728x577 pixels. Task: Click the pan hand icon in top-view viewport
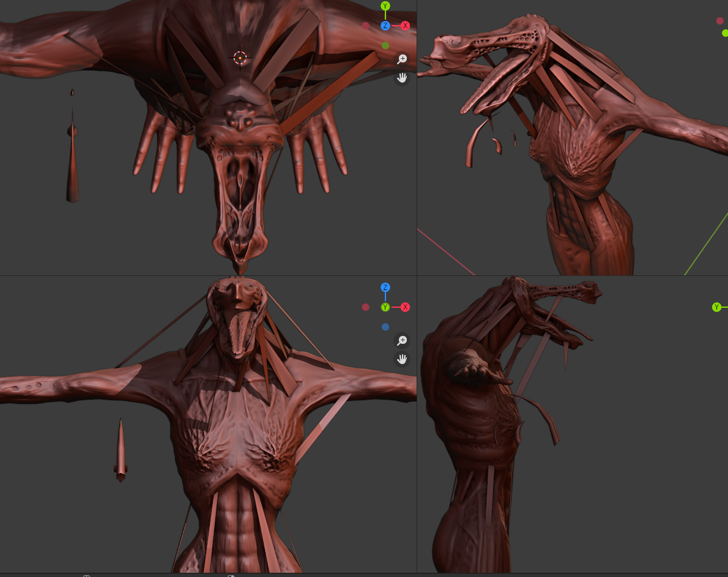(x=402, y=78)
